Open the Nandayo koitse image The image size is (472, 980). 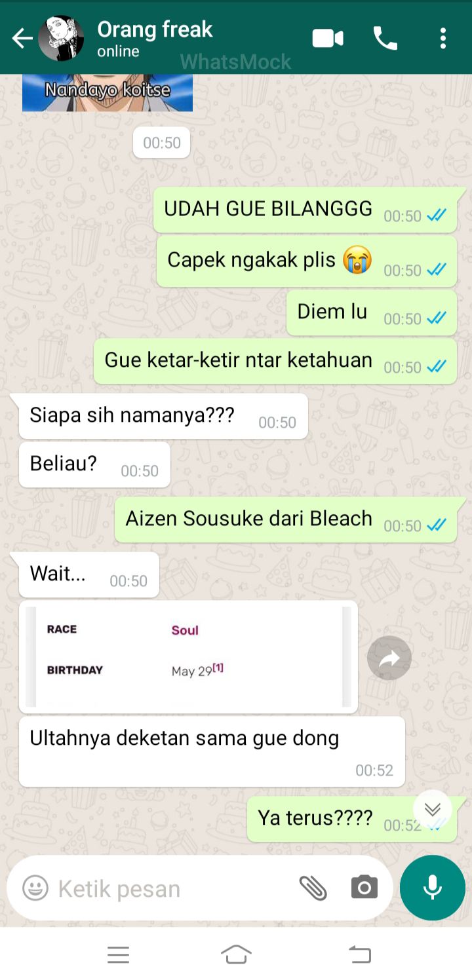108,92
